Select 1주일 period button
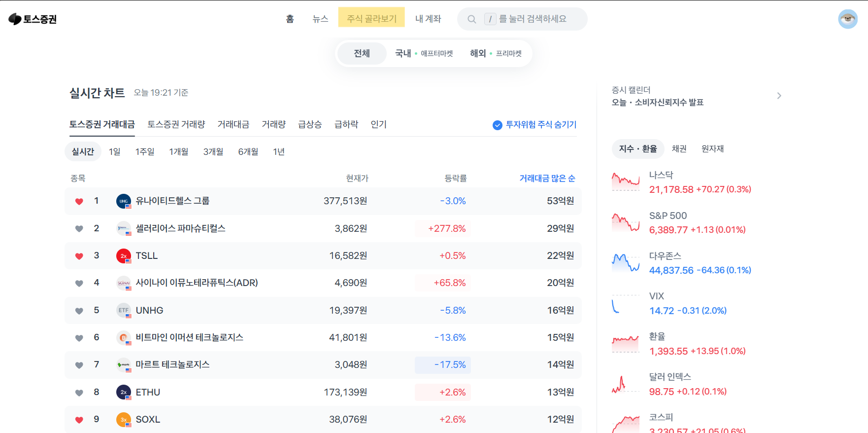Image resolution: width=868 pixels, height=433 pixels. click(x=145, y=151)
